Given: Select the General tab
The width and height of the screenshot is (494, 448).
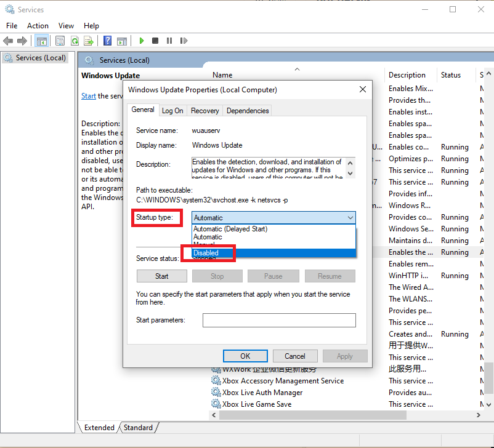Looking at the screenshot, I should 143,110.
